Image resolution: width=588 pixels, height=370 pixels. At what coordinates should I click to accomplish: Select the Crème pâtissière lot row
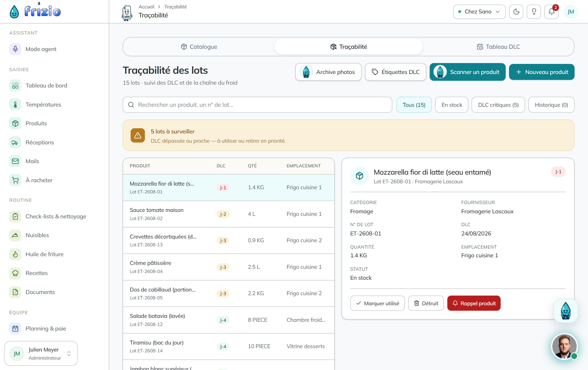[x=228, y=267]
